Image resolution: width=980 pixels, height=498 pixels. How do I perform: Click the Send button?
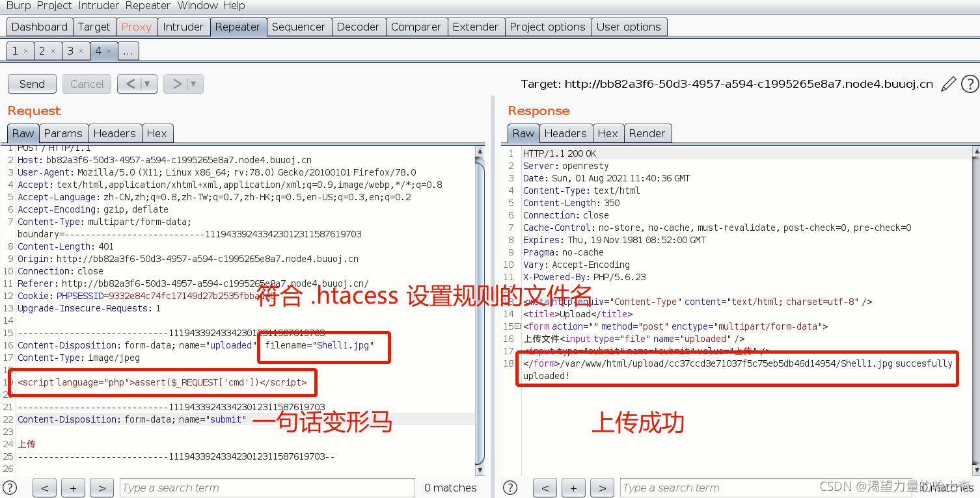32,84
